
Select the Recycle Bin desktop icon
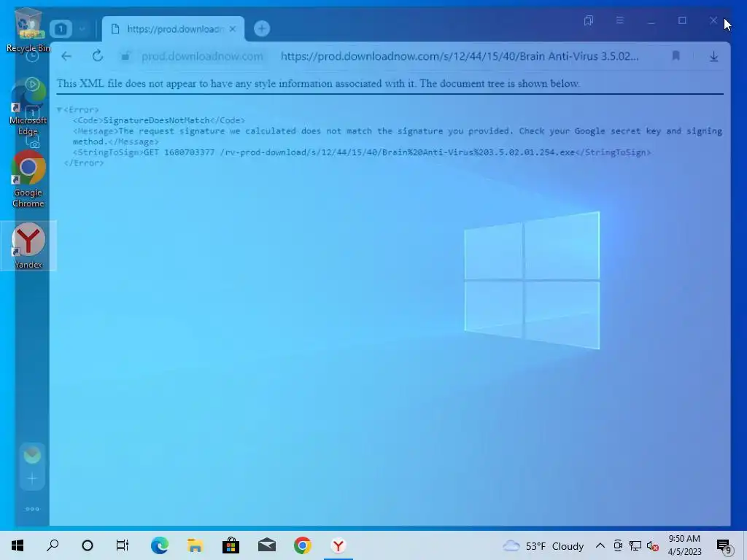pyautogui.click(x=28, y=29)
